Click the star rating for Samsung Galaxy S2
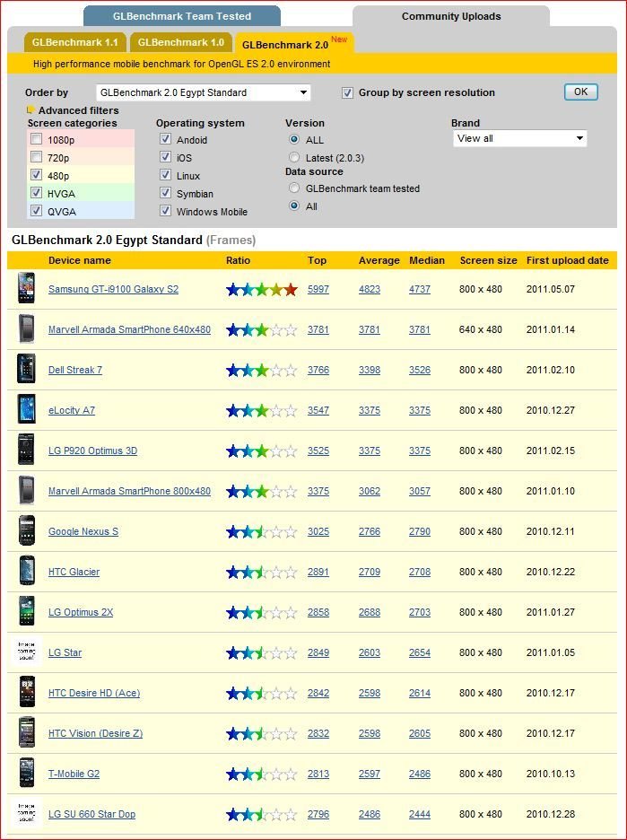 262,290
